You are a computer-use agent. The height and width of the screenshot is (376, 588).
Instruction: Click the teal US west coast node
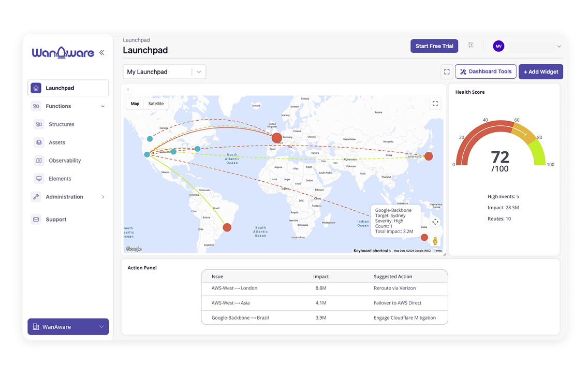[x=147, y=154]
